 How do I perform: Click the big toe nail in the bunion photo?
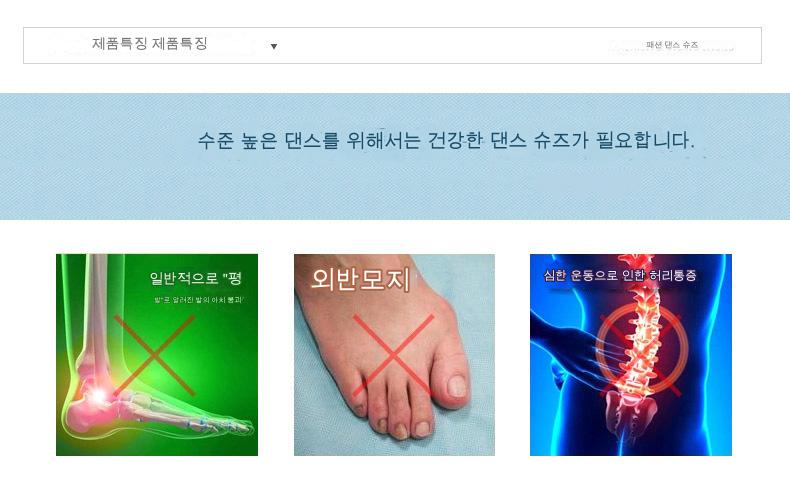click(456, 386)
